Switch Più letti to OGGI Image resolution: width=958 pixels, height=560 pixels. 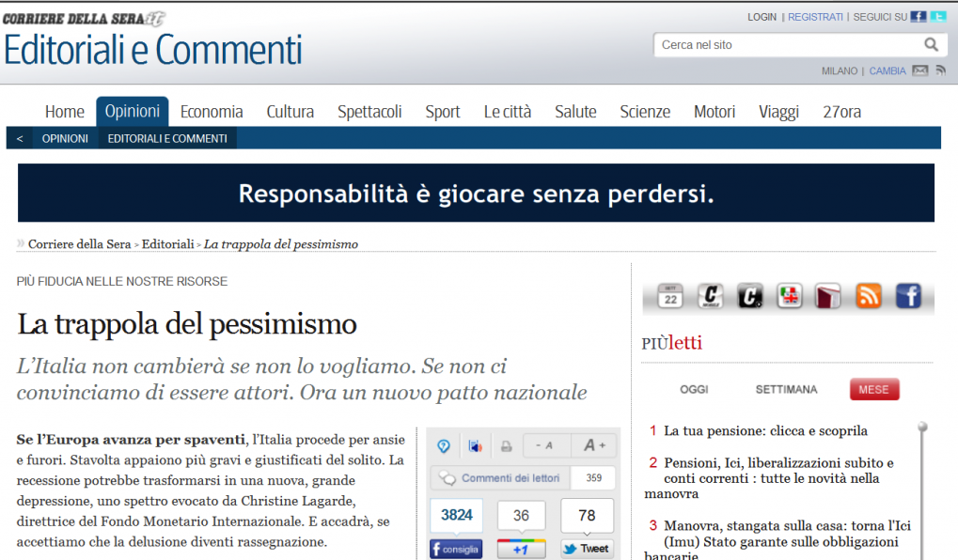tap(694, 390)
